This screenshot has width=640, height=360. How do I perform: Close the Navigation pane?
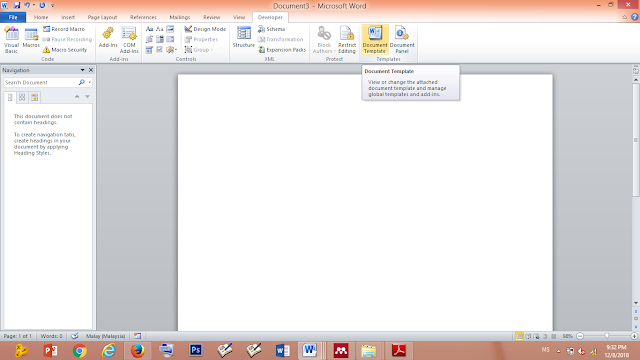91,70
